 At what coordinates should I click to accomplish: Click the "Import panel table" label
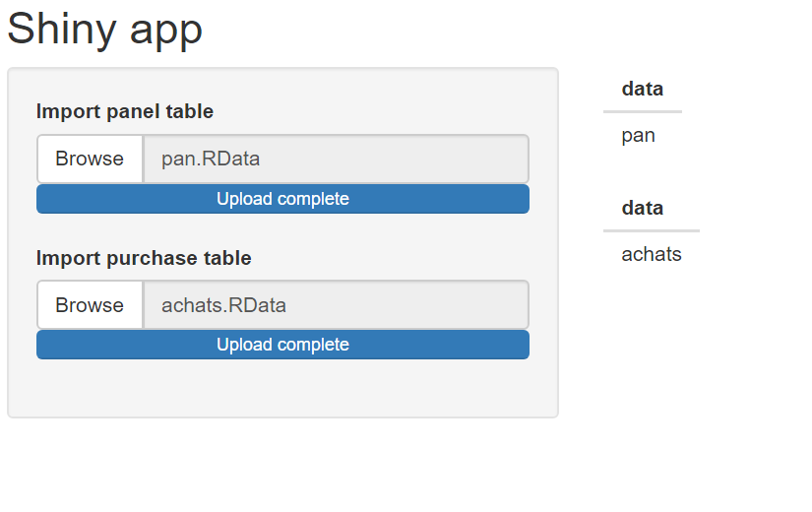click(x=125, y=111)
